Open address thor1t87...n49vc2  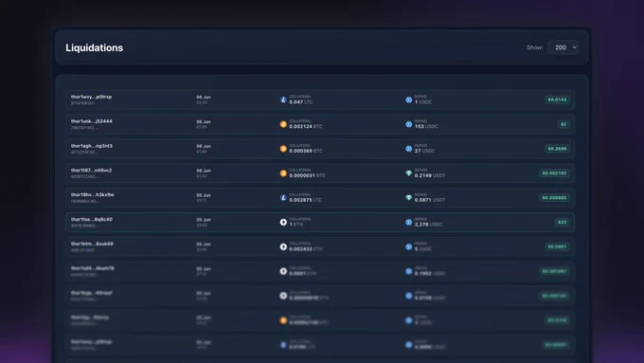tap(91, 171)
